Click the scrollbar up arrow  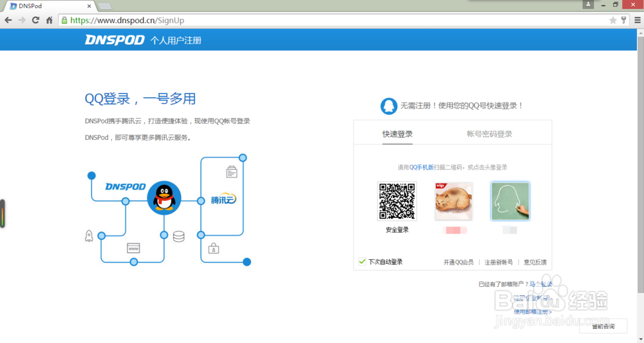coord(640,32)
